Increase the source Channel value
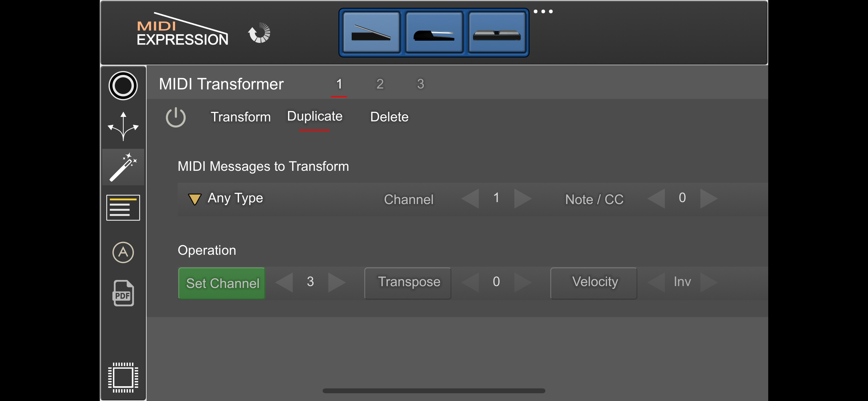868x401 pixels. tap(522, 199)
